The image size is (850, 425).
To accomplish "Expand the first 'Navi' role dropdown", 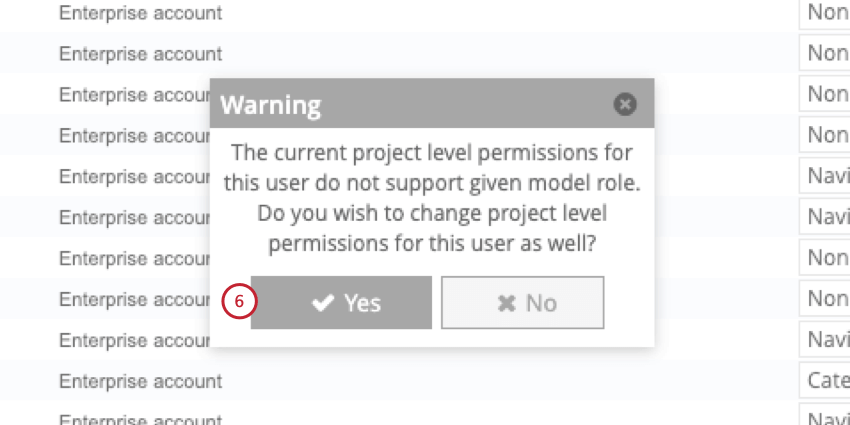I will [x=826, y=177].
